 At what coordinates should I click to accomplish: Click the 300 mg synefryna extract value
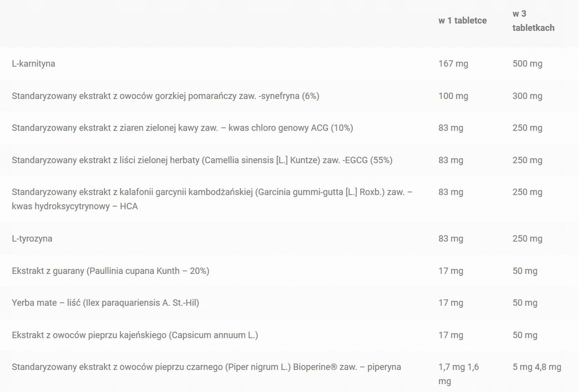[x=527, y=96]
